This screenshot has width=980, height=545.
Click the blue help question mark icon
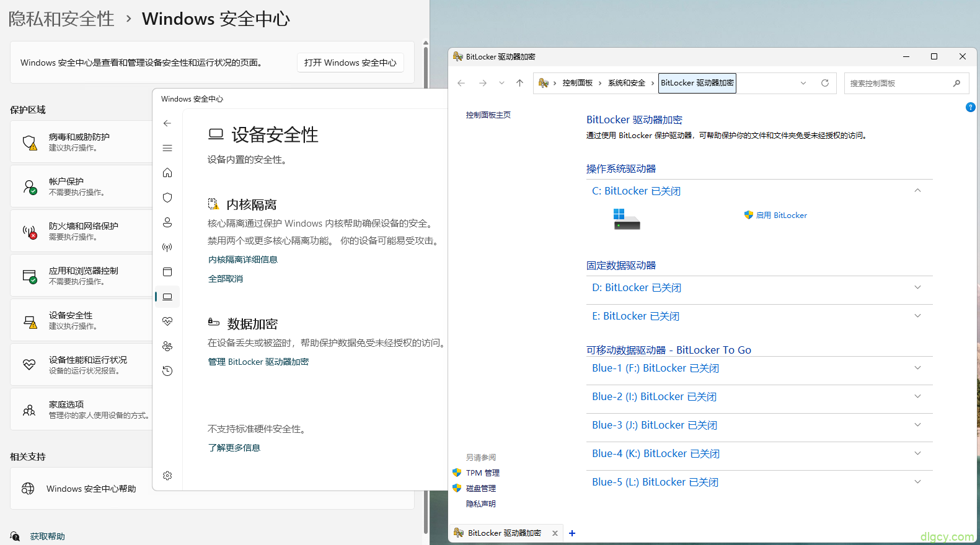point(971,107)
